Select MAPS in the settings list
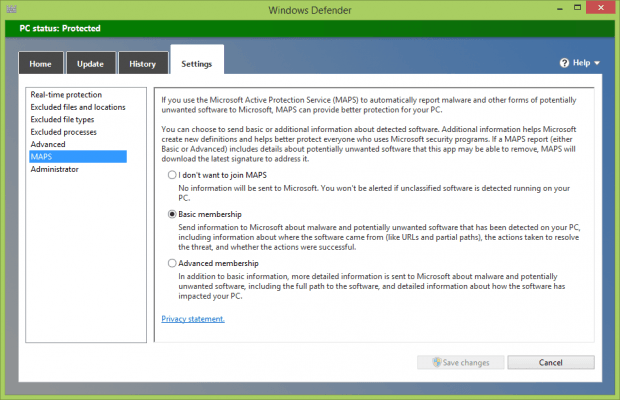 tap(78, 157)
